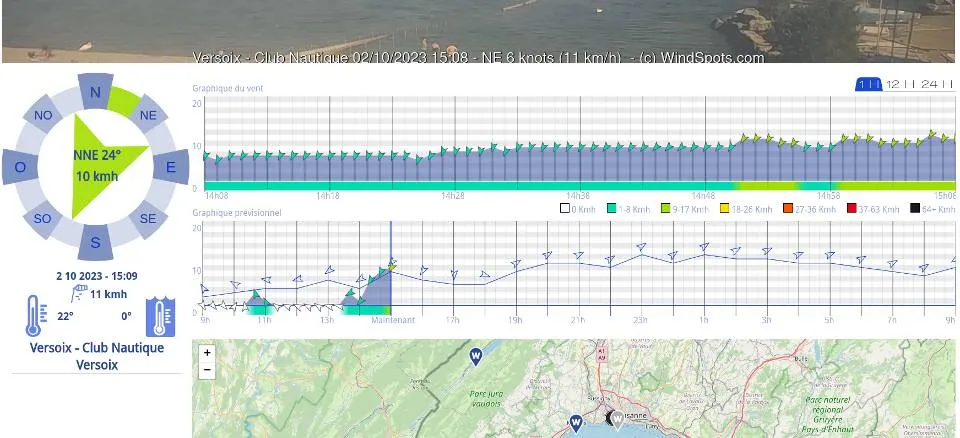Click the yellow 18-26 Kmh legend swatch
The image size is (960, 438).
[724, 208]
